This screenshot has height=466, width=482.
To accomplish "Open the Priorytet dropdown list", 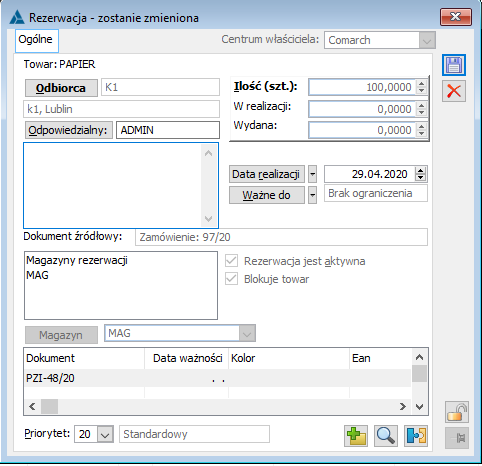I will [105, 434].
